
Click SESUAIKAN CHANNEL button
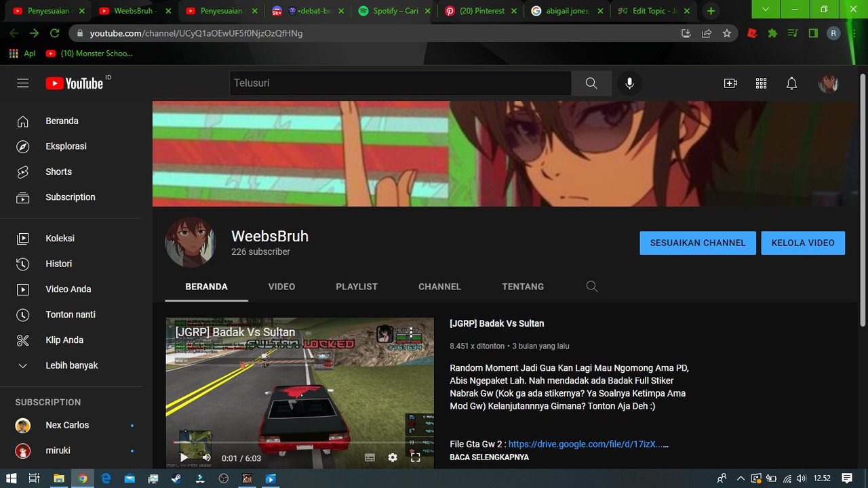coord(698,243)
